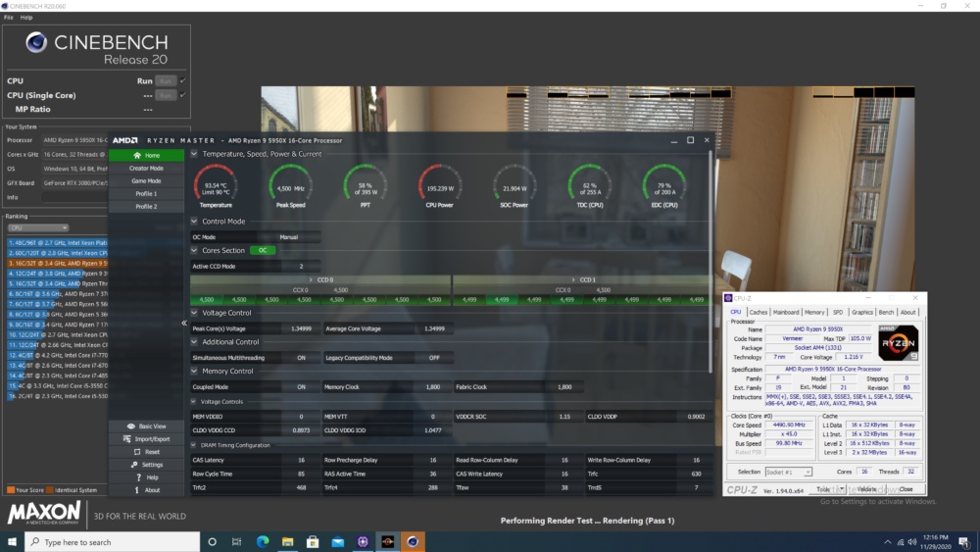Click the EDC (CPU) gauge

tap(663, 185)
